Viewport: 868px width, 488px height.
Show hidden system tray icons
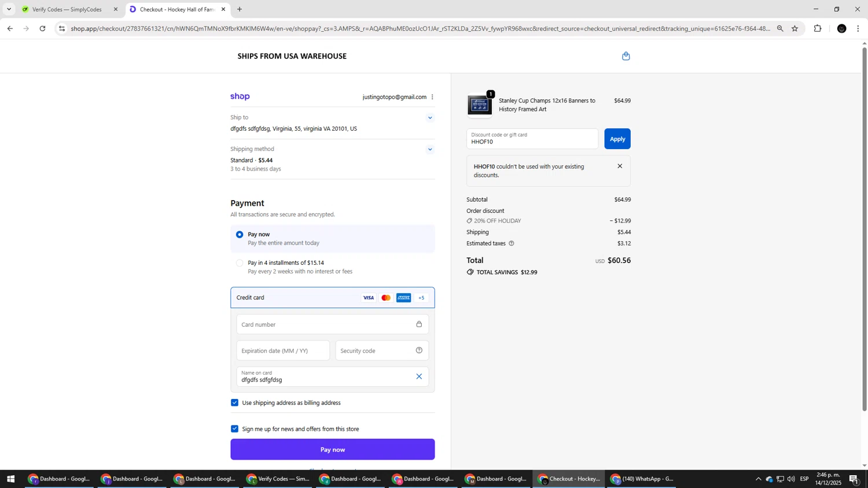pyautogui.click(x=758, y=479)
